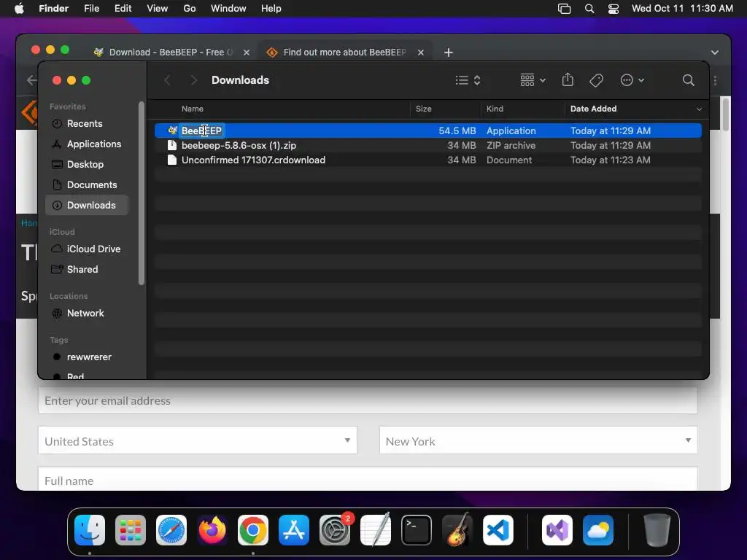Image resolution: width=747 pixels, height=560 pixels.
Task: Open the cloud weather app in Dock
Action: click(x=598, y=529)
